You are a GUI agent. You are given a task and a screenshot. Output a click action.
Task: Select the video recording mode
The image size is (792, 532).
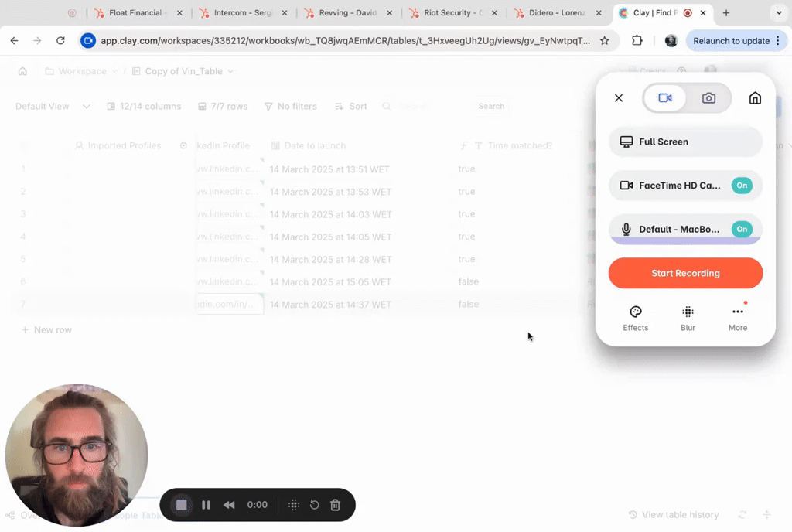[665, 98]
